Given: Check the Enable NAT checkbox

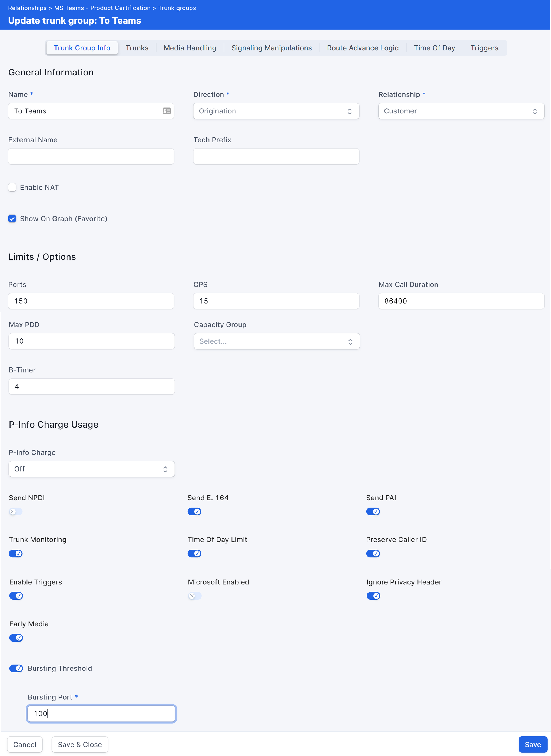Looking at the screenshot, I should pos(12,187).
